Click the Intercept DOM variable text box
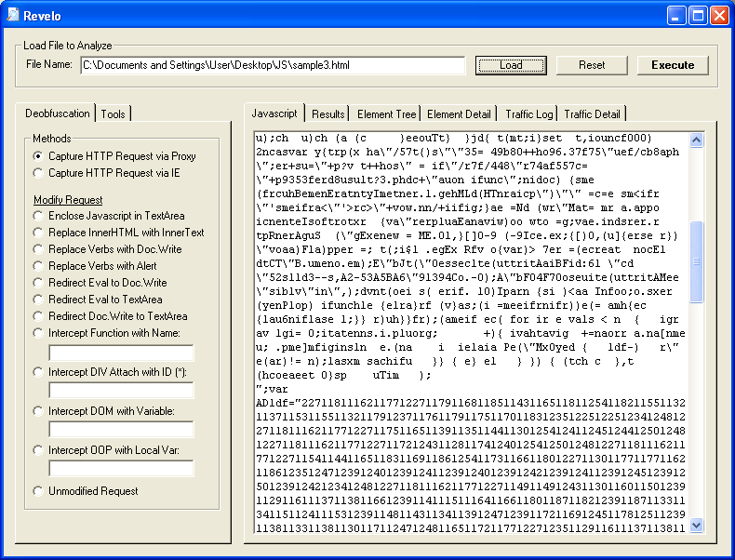 point(121,429)
